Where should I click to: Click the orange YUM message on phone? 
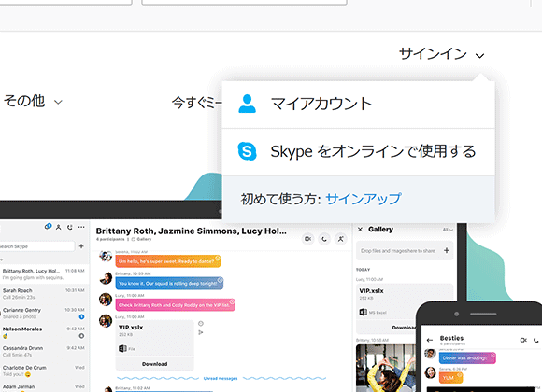(x=450, y=378)
